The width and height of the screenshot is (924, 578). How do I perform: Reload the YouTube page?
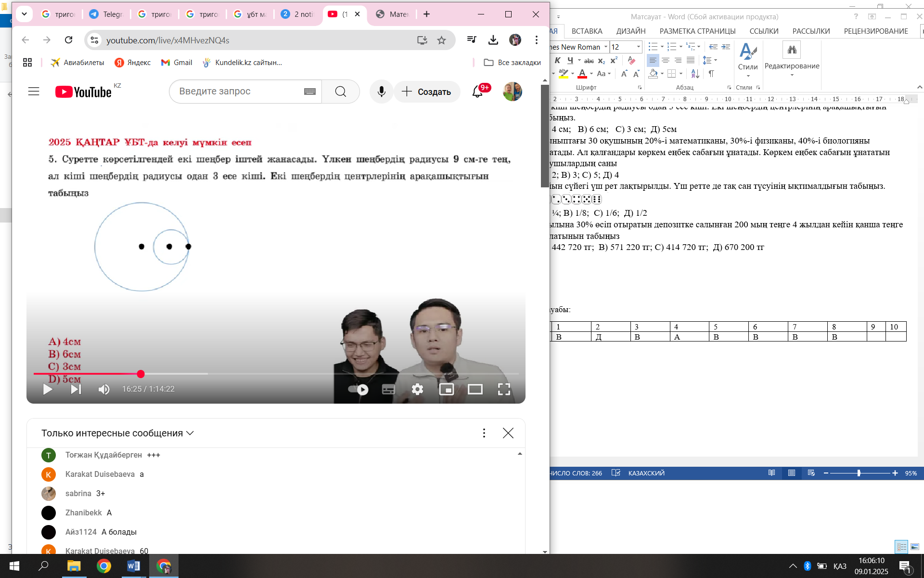[68, 40]
